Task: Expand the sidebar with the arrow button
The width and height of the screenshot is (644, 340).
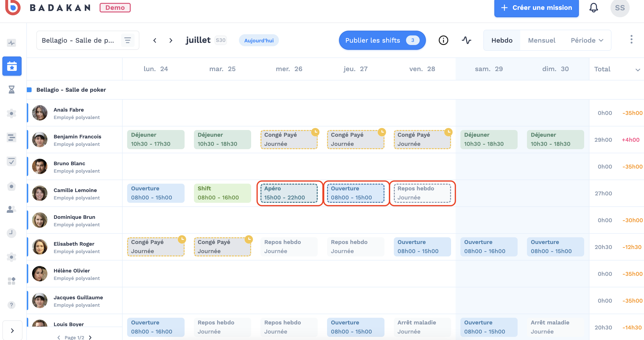Action: 12,330
